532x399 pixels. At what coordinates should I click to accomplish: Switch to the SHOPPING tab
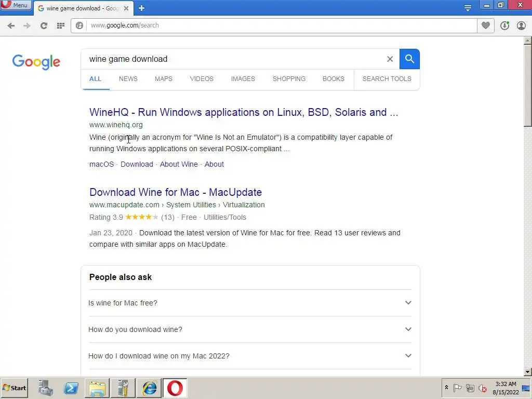point(289,79)
